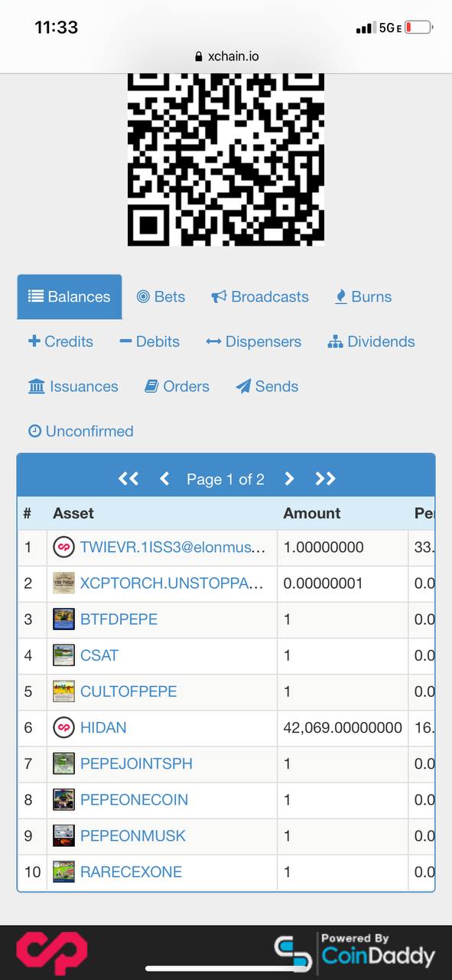Tap the battery indicator in status bar
The width and height of the screenshot is (452, 980).
click(x=418, y=28)
